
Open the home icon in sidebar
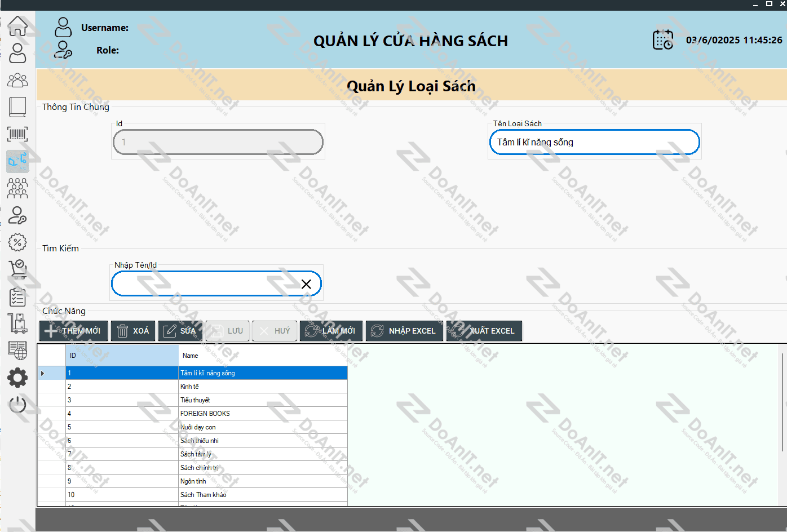pos(17,26)
